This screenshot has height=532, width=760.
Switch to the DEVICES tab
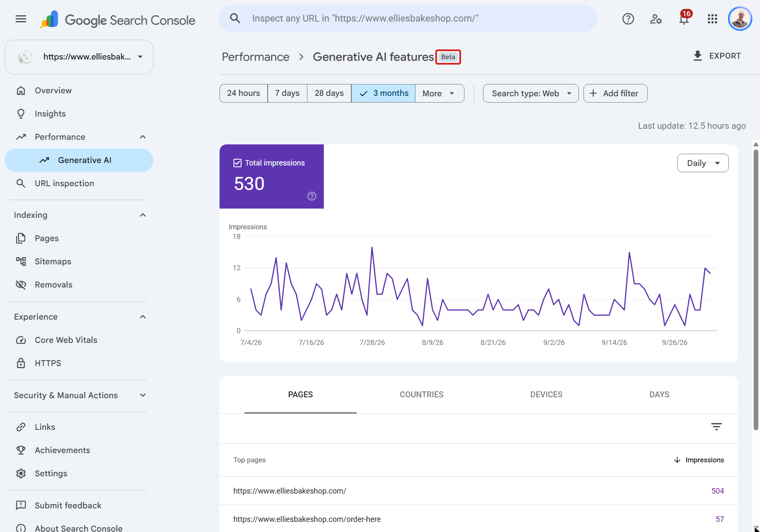tap(546, 394)
